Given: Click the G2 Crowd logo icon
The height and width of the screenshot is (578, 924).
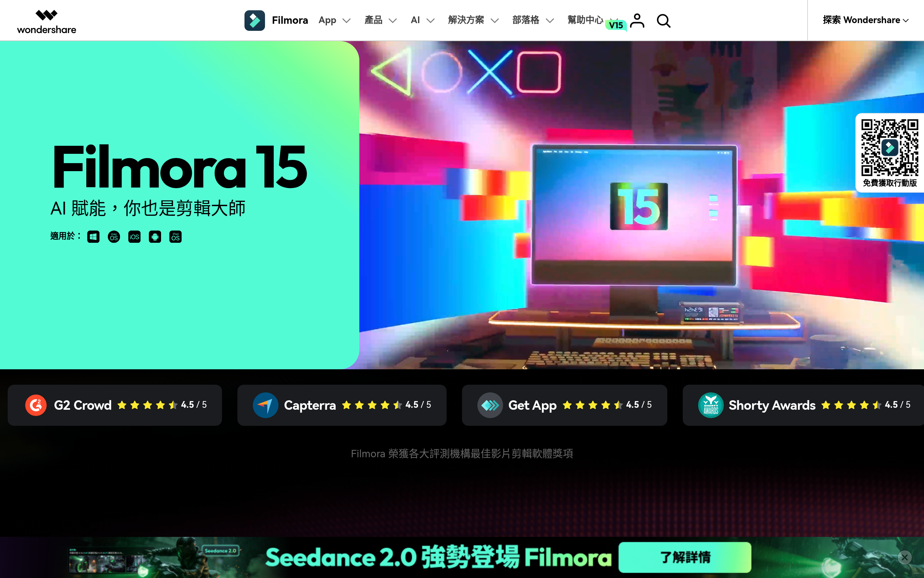Looking at the screenshot, I should coord(36,405).
